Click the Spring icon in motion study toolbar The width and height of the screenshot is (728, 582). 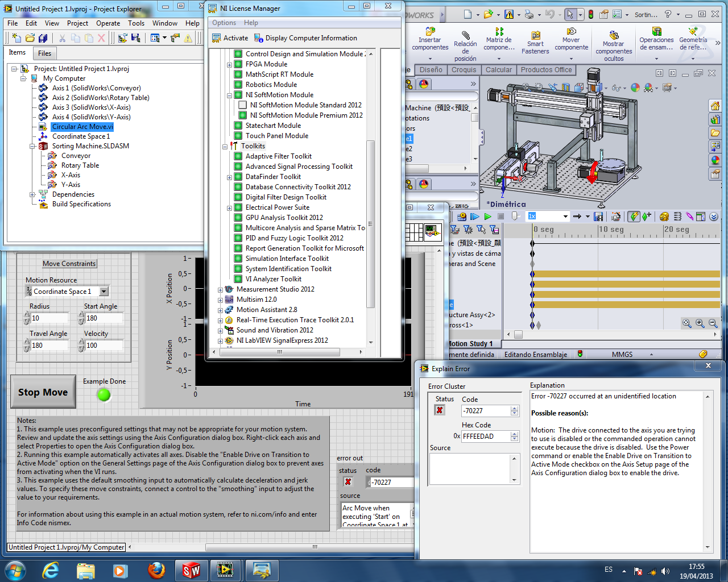coord(677,217)
